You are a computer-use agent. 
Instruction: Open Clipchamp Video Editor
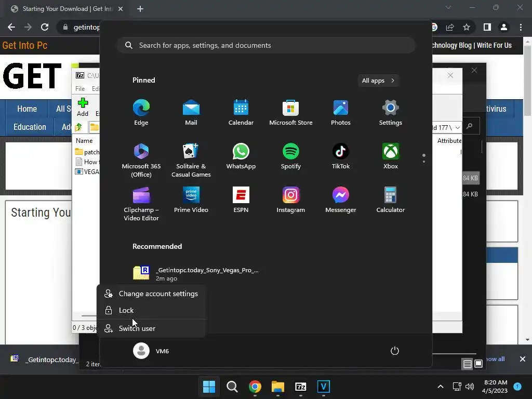(x=141, y=204)
